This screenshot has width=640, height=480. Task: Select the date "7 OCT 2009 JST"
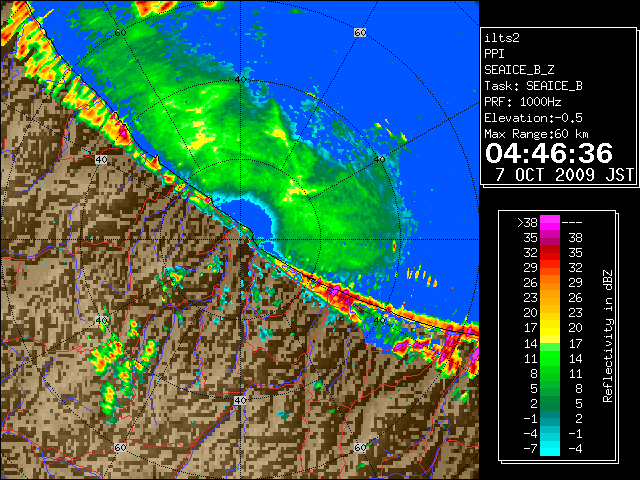(564, 175)
